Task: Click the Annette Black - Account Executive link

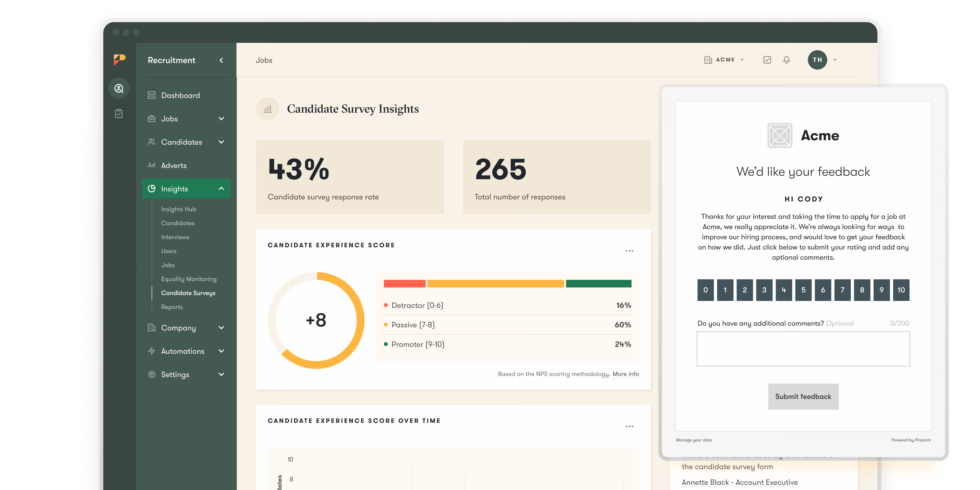Action: coord(740,482)
